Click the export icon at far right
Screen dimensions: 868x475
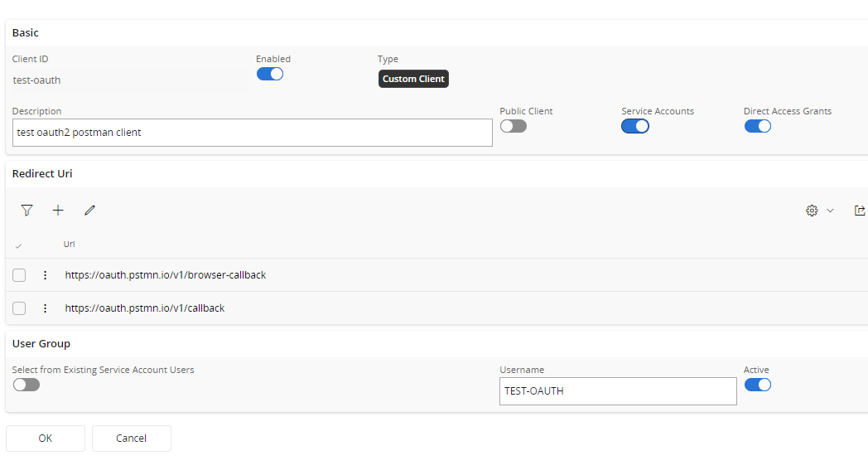point(860,211)
